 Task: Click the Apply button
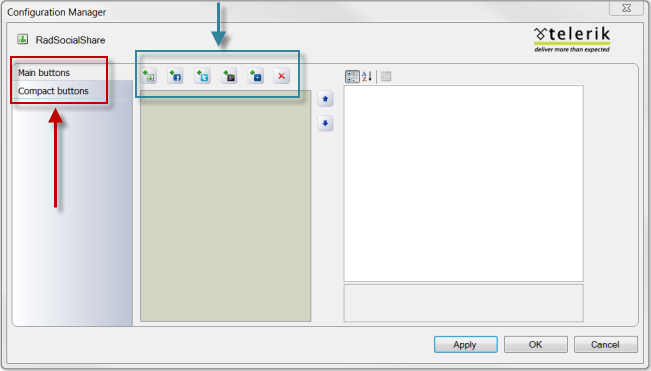click(x=465, y=344)
